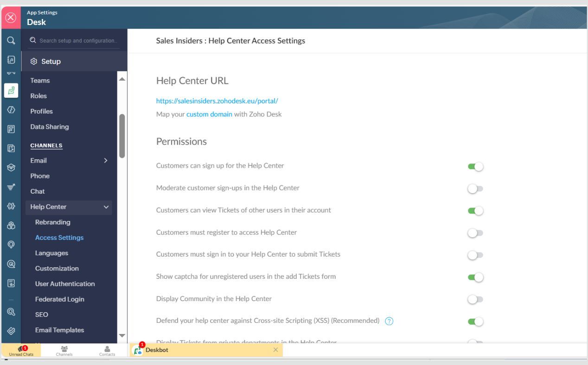Open Channels in the bottom bar
Image resolution: width=588 pixels, height=365 pixels.
tap(64, 351)
